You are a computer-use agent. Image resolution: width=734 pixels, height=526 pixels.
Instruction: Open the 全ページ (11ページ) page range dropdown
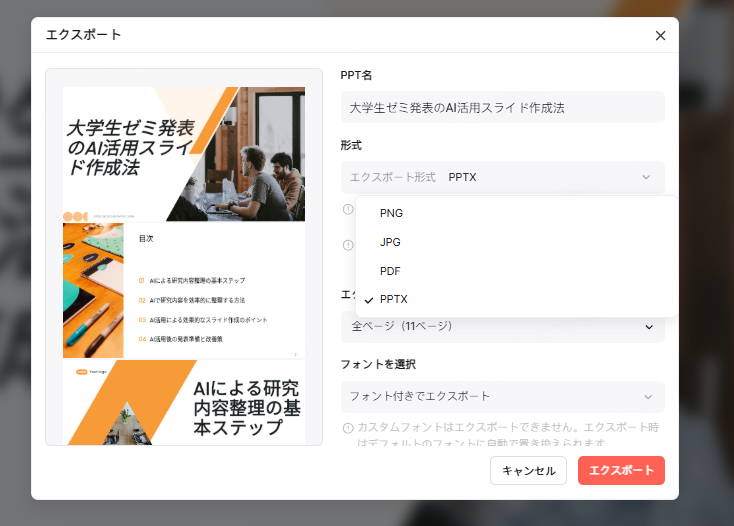tap(502, 326)
